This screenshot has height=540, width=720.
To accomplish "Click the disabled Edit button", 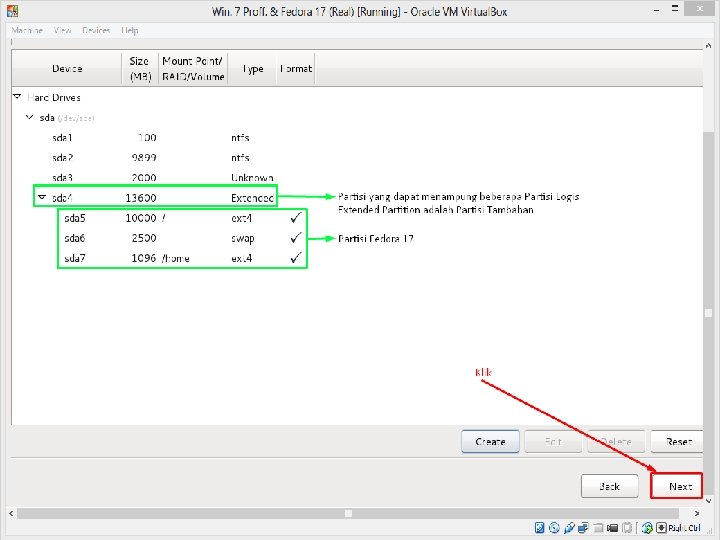I will tap(553, 441).
